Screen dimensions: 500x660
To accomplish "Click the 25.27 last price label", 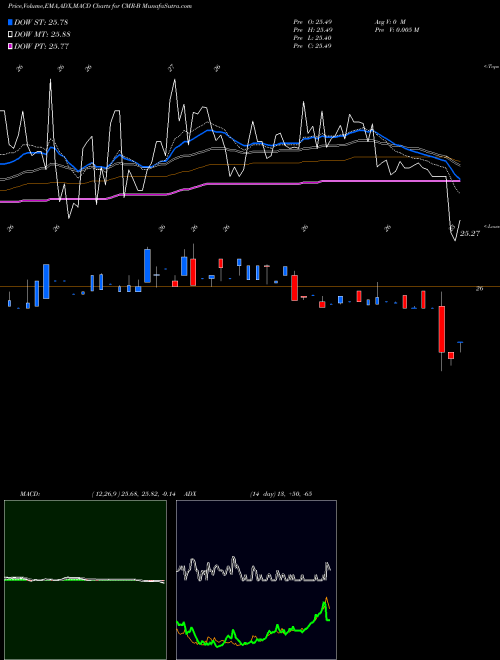I will (x=470, y=234).
